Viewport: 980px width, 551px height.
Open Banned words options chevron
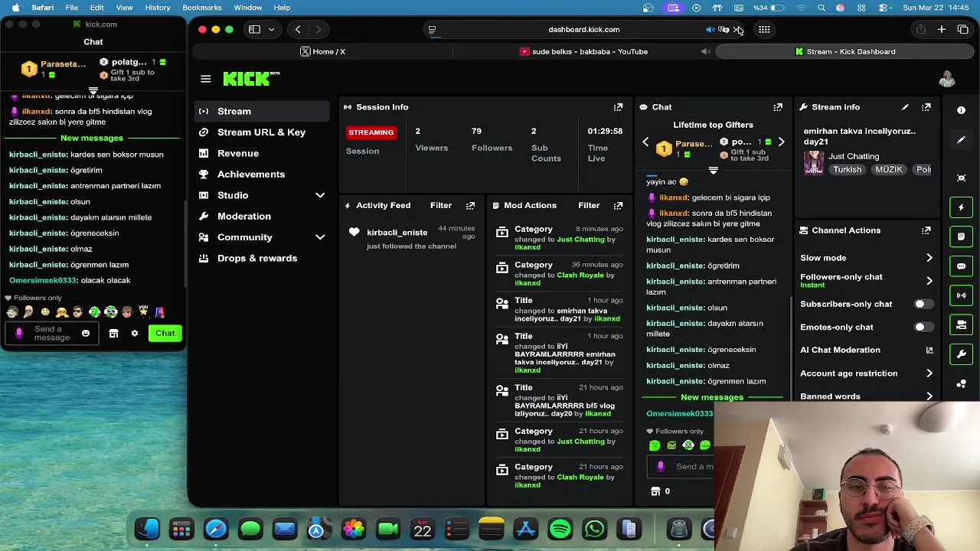[x=929, y=396]
